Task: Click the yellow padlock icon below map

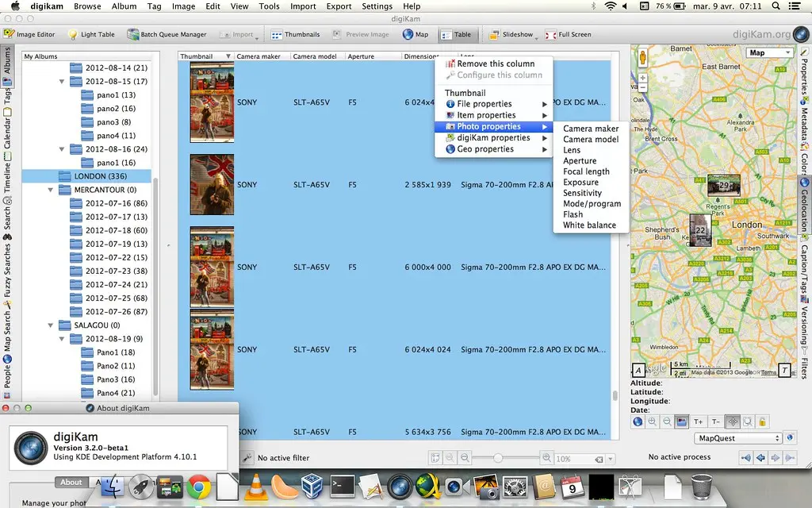Action: (x=763, y=422)
